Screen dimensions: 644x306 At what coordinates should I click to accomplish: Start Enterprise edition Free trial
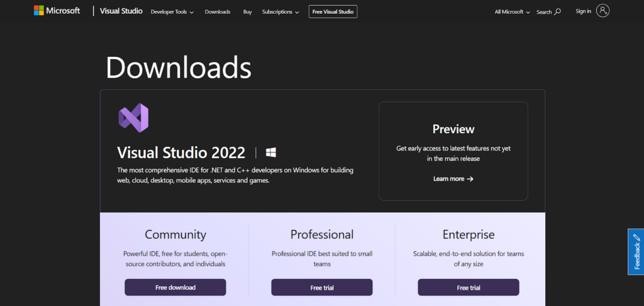coord(469,287)
